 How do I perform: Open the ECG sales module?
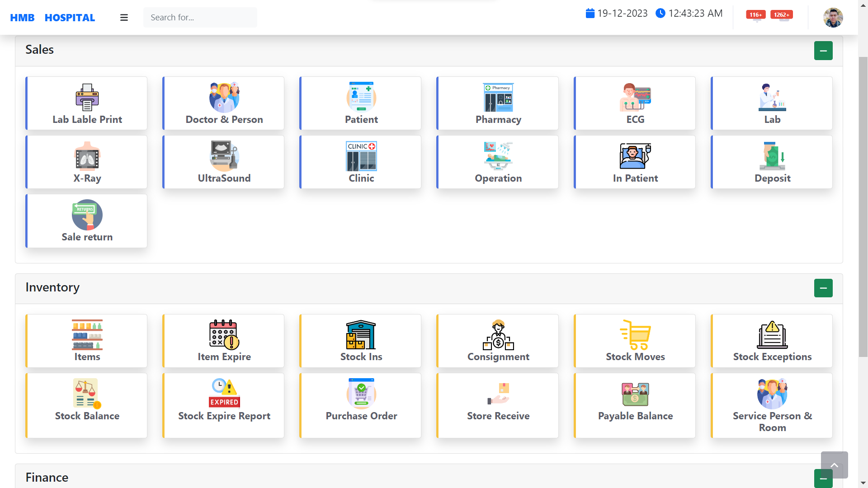point(635,103)
